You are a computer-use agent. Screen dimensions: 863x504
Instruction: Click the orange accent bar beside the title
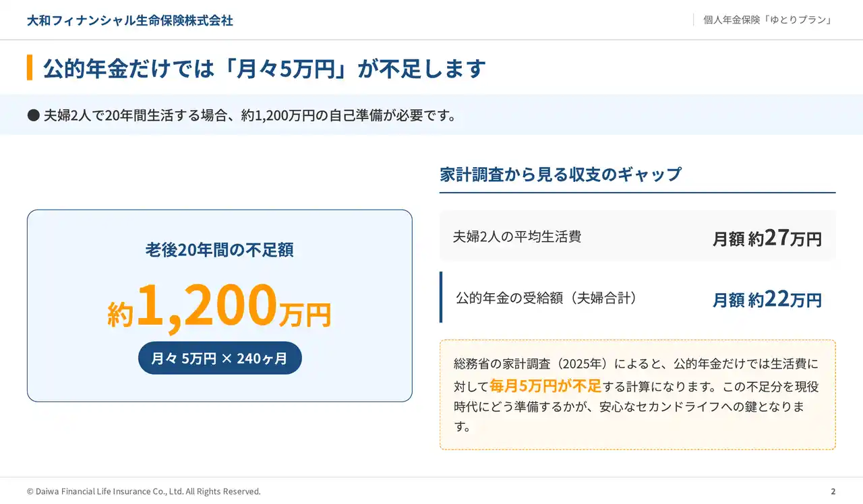tap(30, 68)
